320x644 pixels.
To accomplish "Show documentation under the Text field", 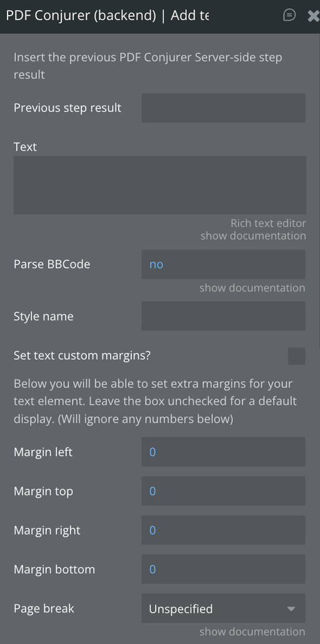I will (253, 236).
